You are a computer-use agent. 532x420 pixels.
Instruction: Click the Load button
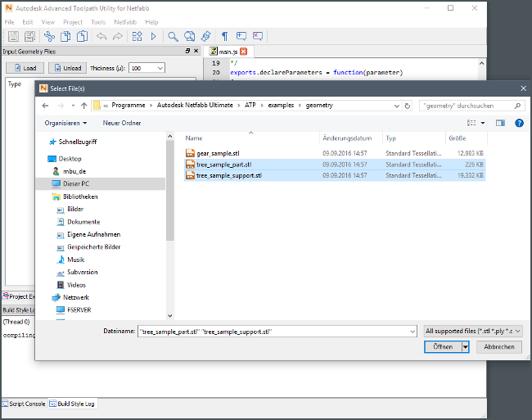(25, 68)
